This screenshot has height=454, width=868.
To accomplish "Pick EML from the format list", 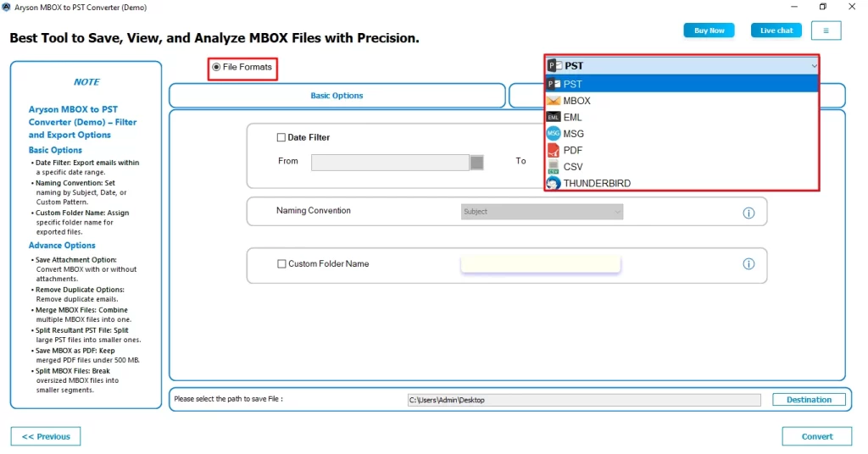I will pos(682,117).
